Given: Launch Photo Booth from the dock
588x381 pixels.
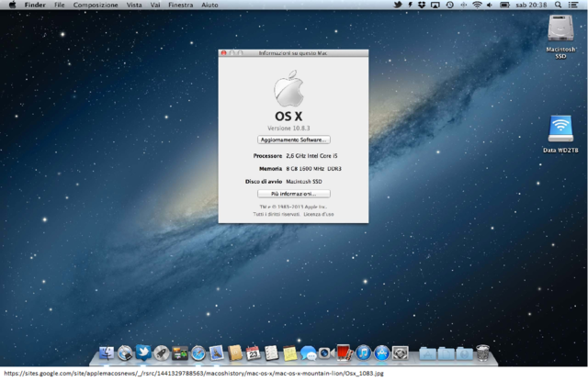Looking at the screenshot, I should point(345,353).
